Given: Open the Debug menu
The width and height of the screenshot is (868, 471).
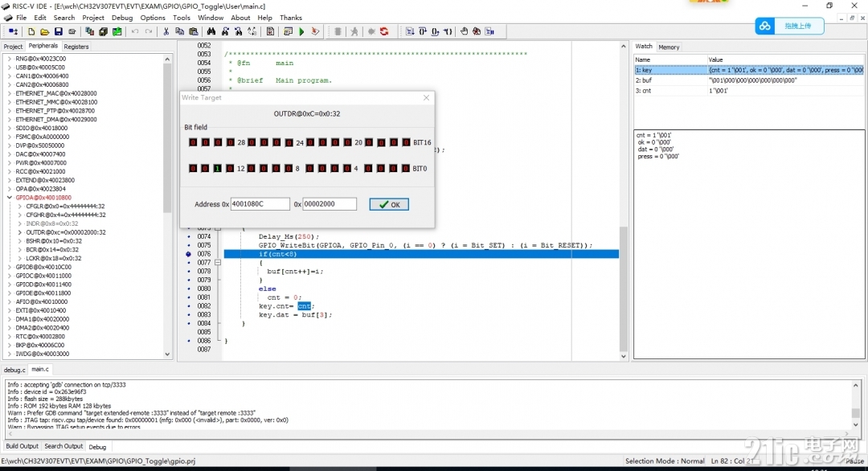Looking at the screenshot, I should 122,18.
